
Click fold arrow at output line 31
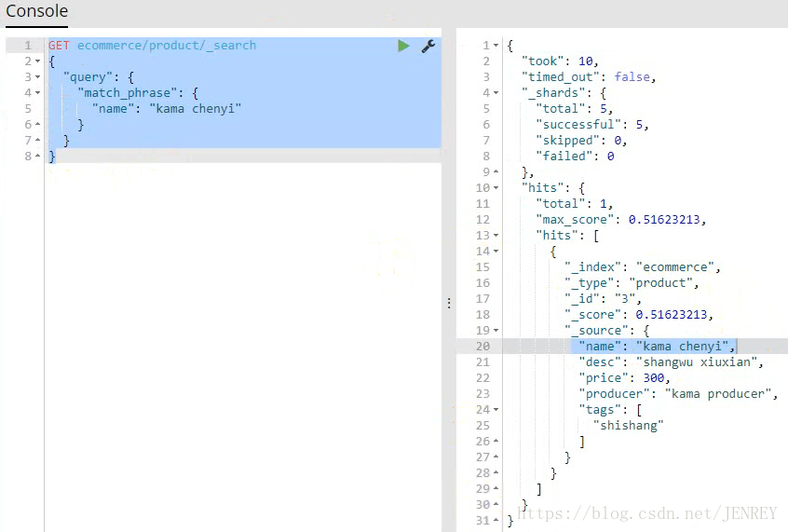click(496, 520)
